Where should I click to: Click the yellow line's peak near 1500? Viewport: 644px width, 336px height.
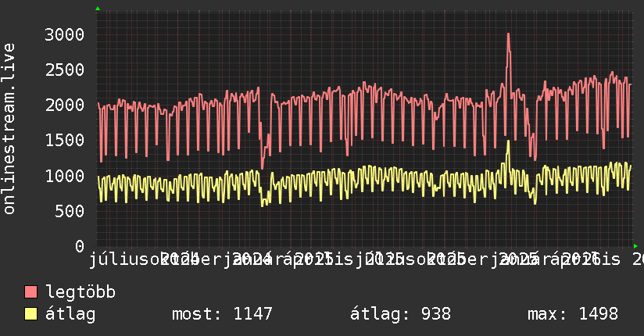point(509,142)
